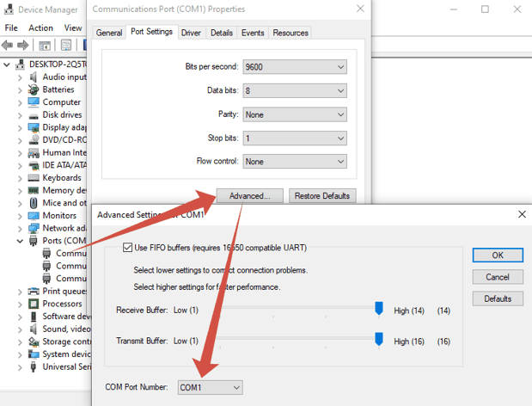
Task: Close the COM1 Properties dialog
Action: (360, 9)
